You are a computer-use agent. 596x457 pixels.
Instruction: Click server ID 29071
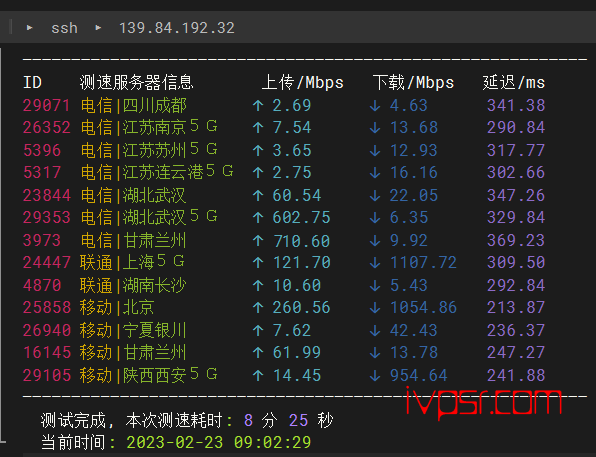click(x=47, y=105)
